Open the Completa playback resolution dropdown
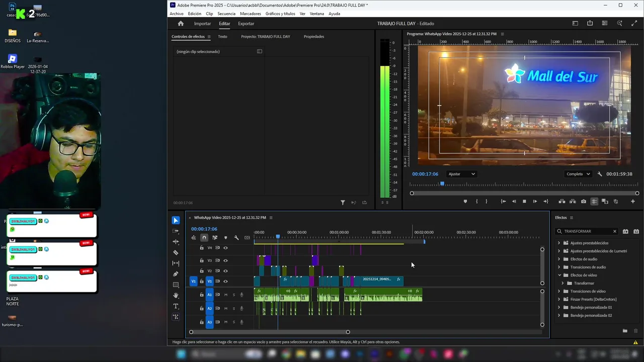 pos(578,174)
